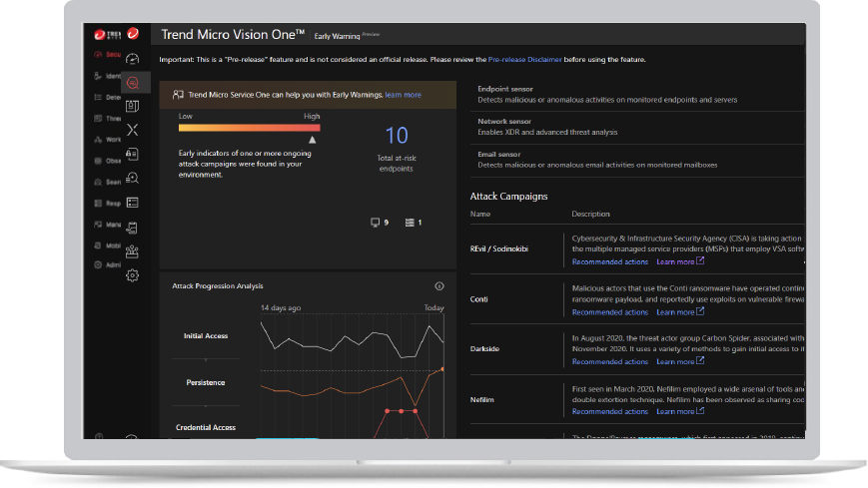The width and height of the screenshot is (868, 488).
Task: Click the 'Persistence' stage label
Action: point(206,383)
